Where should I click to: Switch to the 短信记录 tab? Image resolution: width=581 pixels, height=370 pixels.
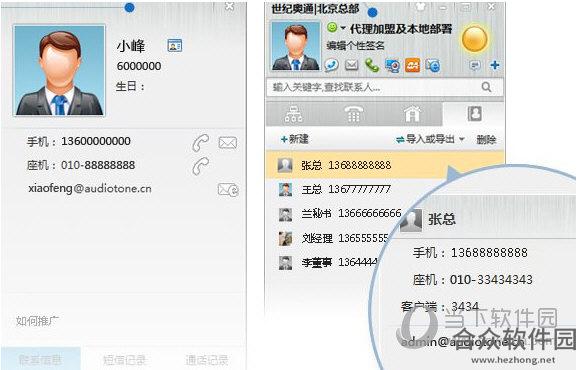pyautogui.click(x=124, y=360)
